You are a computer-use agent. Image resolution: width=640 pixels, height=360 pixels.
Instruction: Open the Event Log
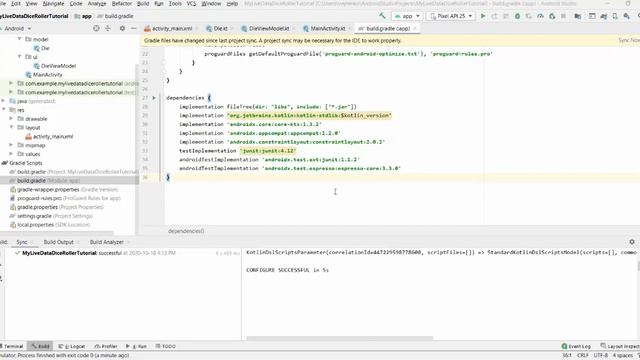pyautogui.click(x=576, y=346)
